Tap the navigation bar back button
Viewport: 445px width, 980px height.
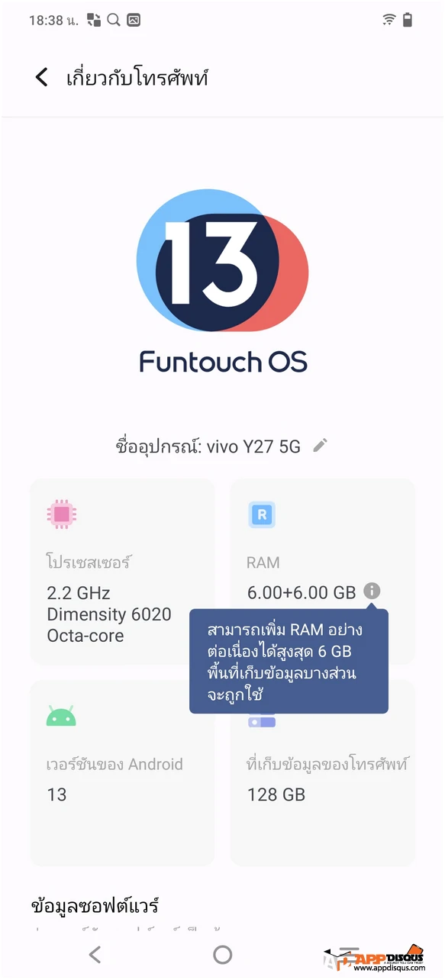coord(95,954)
